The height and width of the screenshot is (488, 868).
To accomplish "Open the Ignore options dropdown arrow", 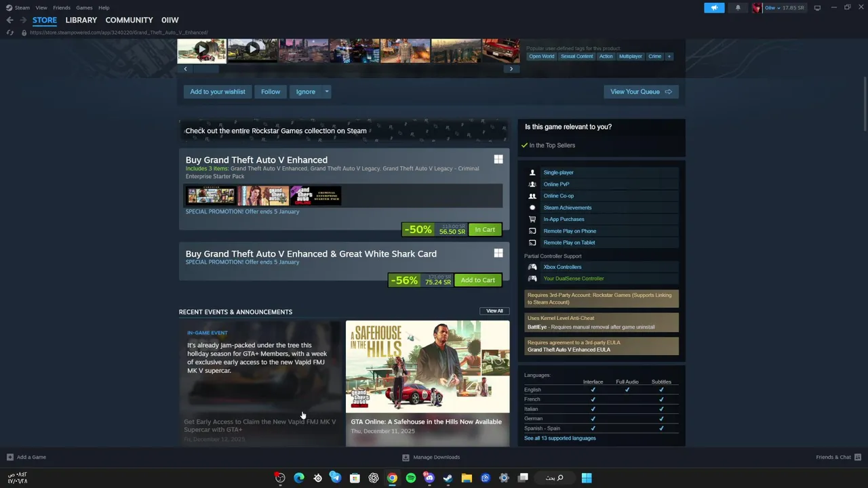I will point(326,91).
